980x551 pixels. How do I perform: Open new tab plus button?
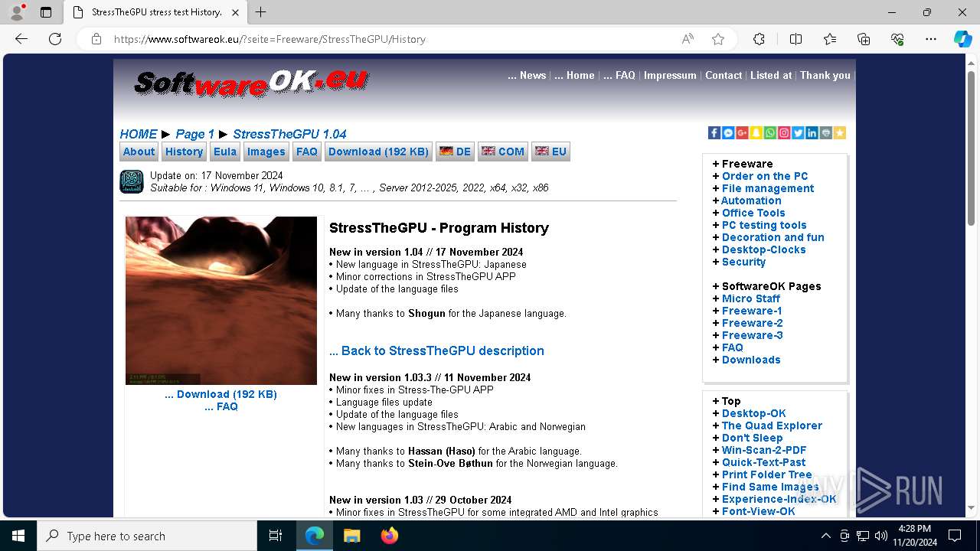(261, 12)
